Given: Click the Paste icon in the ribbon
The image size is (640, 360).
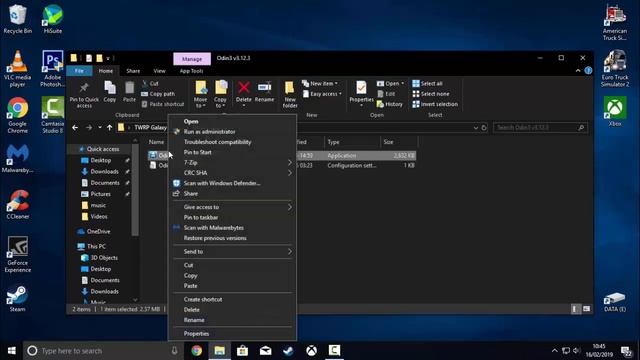Looking at the screenshot, I should click(x=129, y=91).
